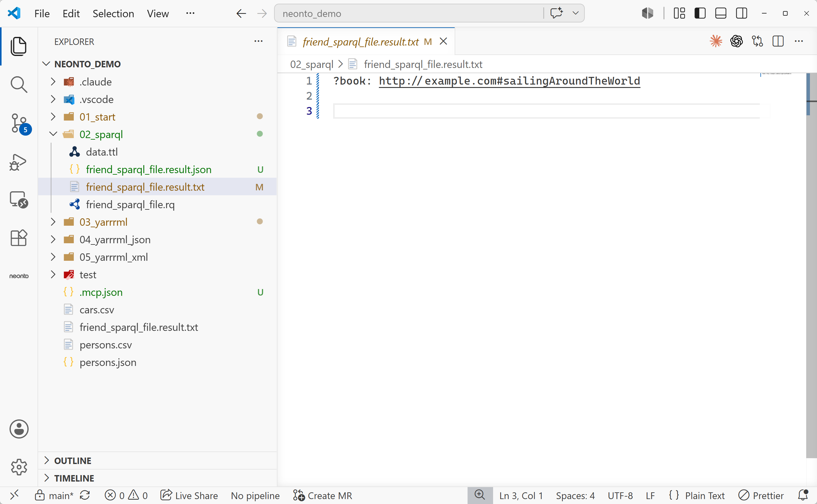The height and width of the screenshot is (504, 817).
Task: Open Source Control view with 5 changes
Action: point(19,124)
